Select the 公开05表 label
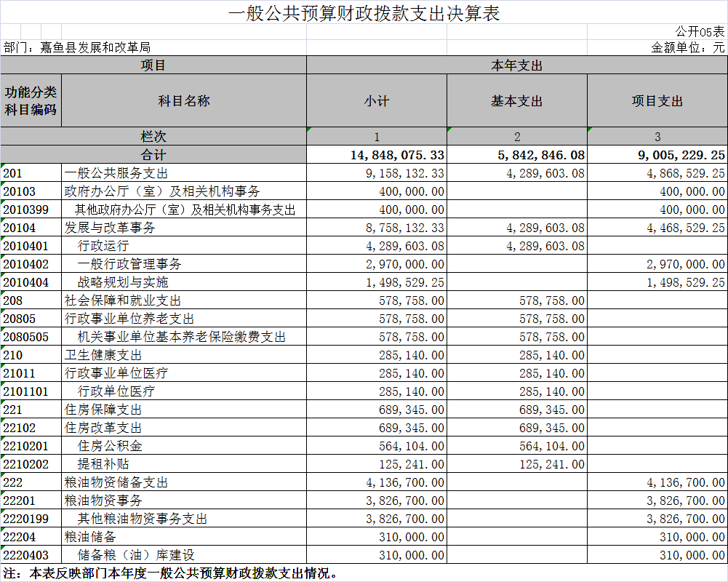This screenshot has width=728, height=582. pyautogui.click(x=700, y=31)
